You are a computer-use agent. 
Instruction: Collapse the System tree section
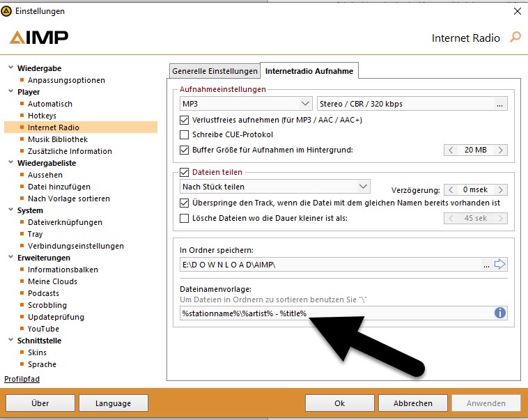click(x=10, y=210)
